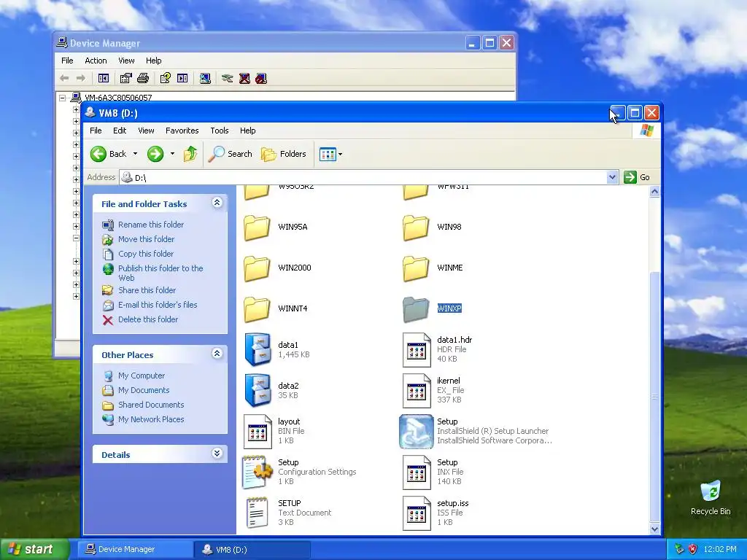Select Setup Configuration Settings file icon
This screenshot has height=560, width=747.
(258, 472)
